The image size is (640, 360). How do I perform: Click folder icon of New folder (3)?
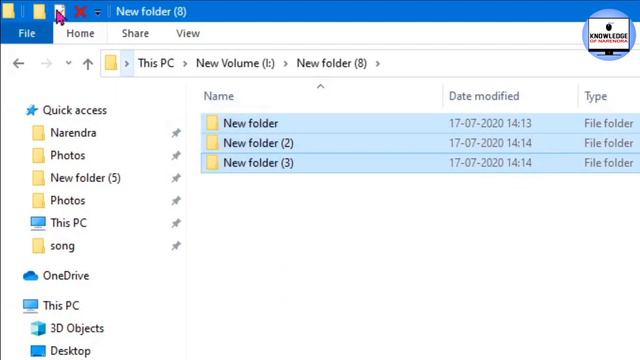click(x=212, y=163)
